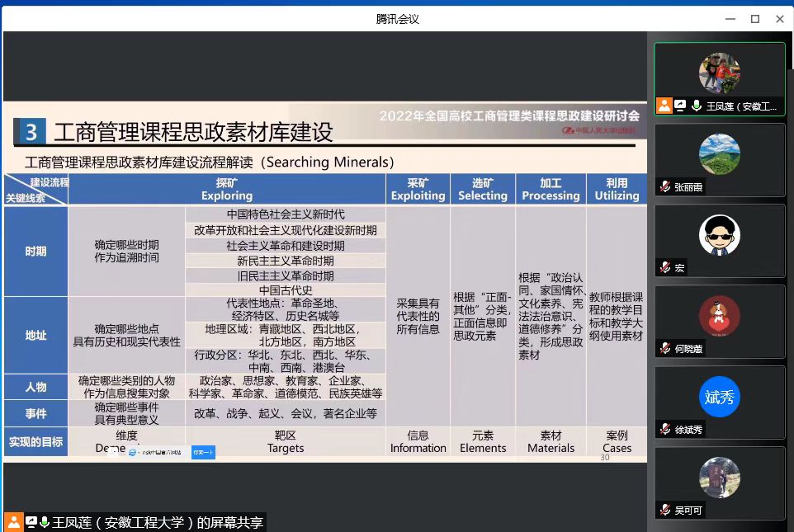Click the muted microphone icon beside 徐斌秀
Screen dimensions: 794x532
(x=664, y=430)
